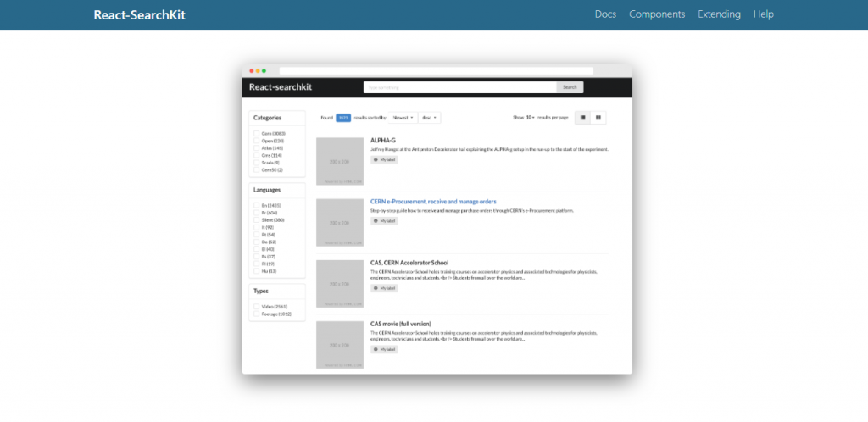This screenshot has height=422, width=868.
Task: Enable the Pl (19) language filter
Action: coord(256,264)
